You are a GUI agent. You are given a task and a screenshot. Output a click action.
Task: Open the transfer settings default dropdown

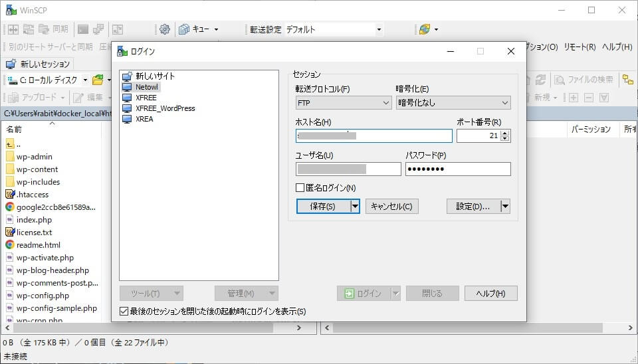(334, 29)
